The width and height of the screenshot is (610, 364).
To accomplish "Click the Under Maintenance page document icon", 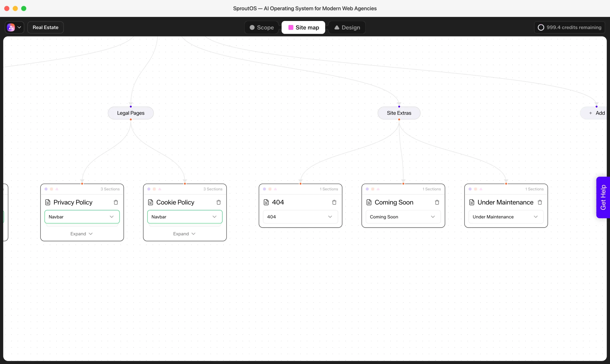I will pyautogui.click(x=472, y=202).
